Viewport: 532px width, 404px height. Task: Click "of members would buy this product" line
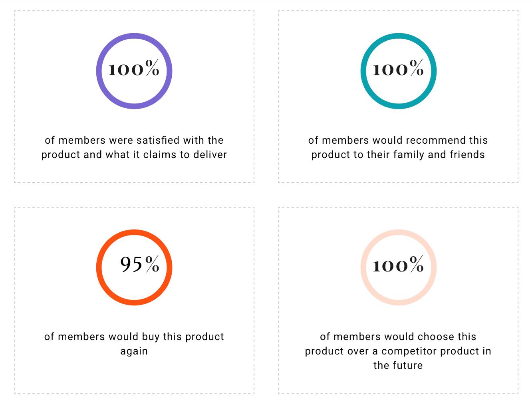click(x=134, y=337)
